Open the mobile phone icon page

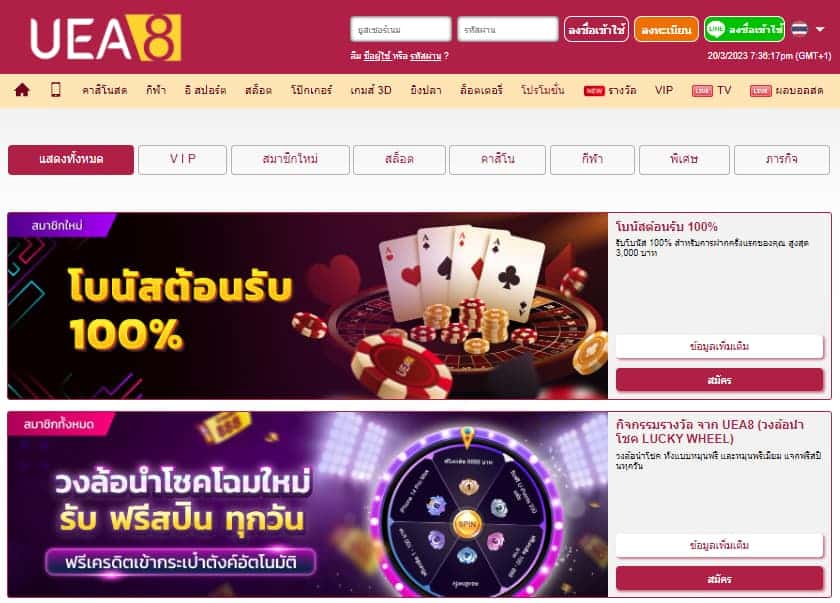56,89
